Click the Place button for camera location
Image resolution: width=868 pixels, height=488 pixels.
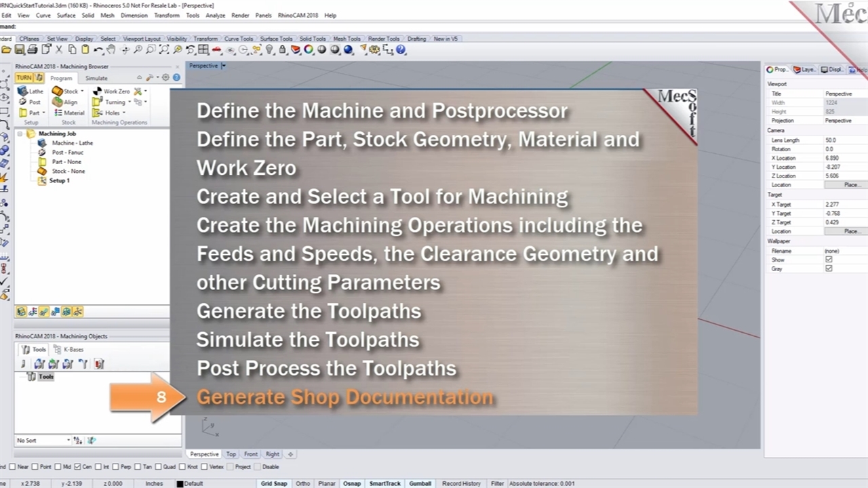coord(851,184)
